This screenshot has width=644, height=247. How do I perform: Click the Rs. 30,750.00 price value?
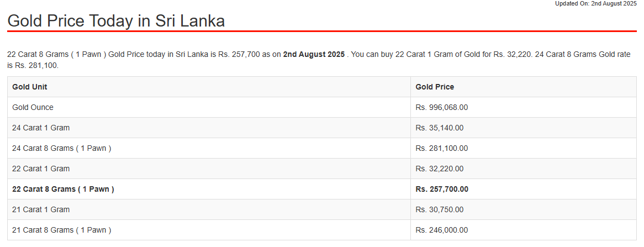pos(440,209)
